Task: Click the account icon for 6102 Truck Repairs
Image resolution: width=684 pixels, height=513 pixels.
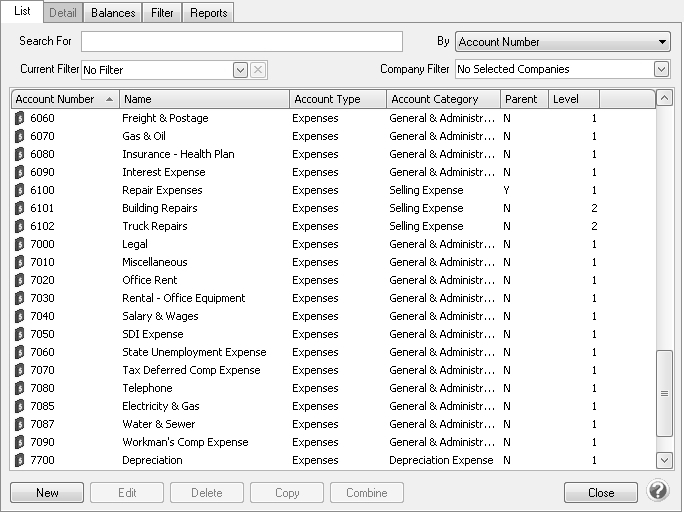Action: tap(20, 226)
